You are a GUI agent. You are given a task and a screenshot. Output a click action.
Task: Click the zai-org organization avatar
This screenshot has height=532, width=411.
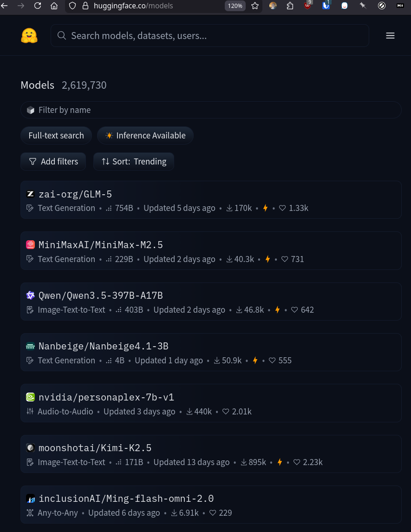coord(31,194)
